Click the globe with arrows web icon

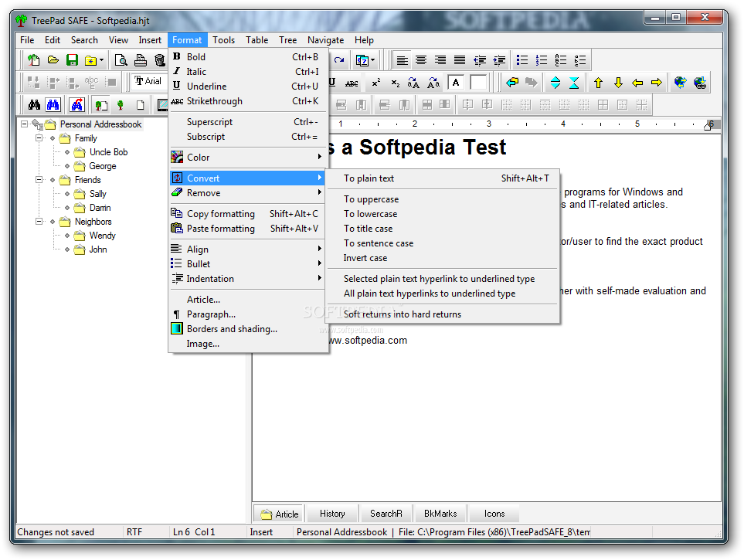[681, 83]
